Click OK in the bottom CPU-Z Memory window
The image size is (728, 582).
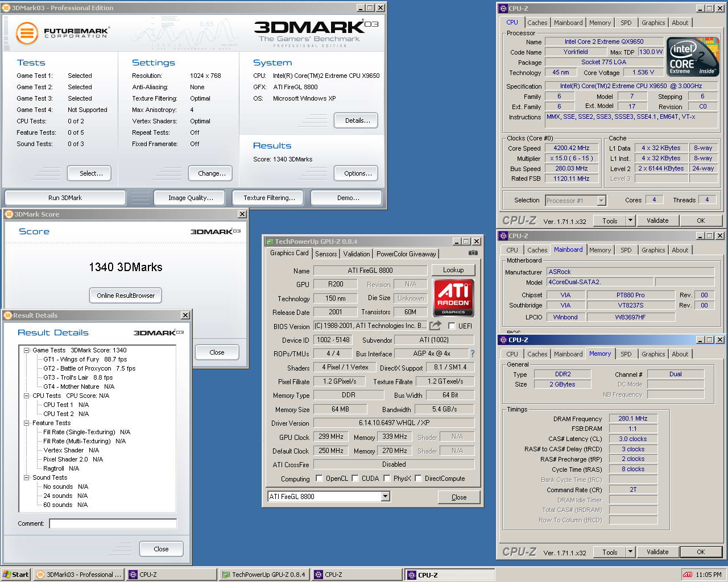(701, 552)
